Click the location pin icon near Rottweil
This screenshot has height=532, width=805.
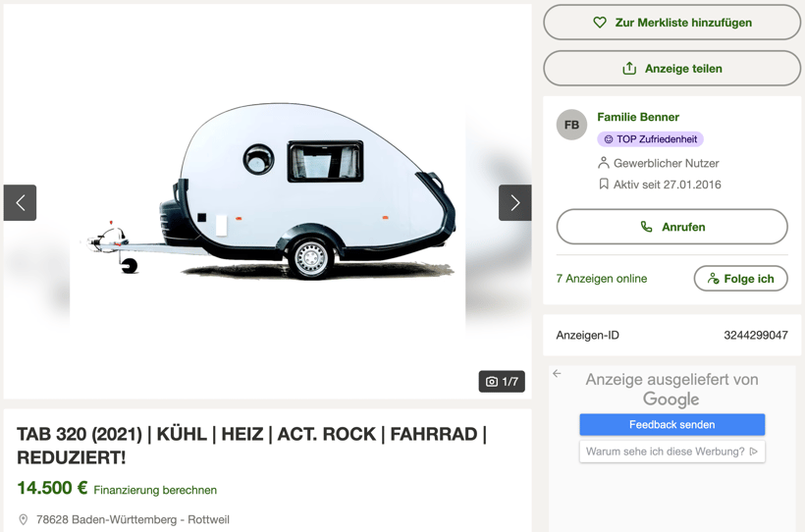(x=24, y=519)
